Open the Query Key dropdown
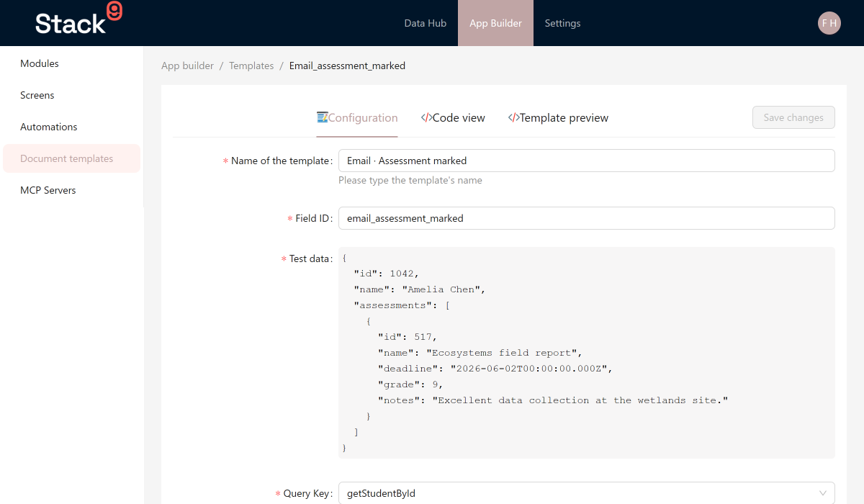Screen dimensions: 864x504 point(586,493)
